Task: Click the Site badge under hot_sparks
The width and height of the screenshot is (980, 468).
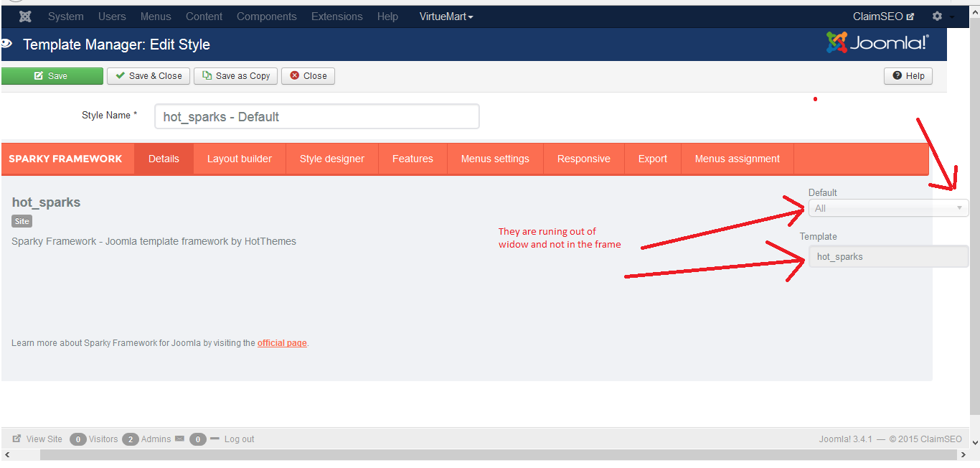Action: pyautogui.click(x=22, y=222)
